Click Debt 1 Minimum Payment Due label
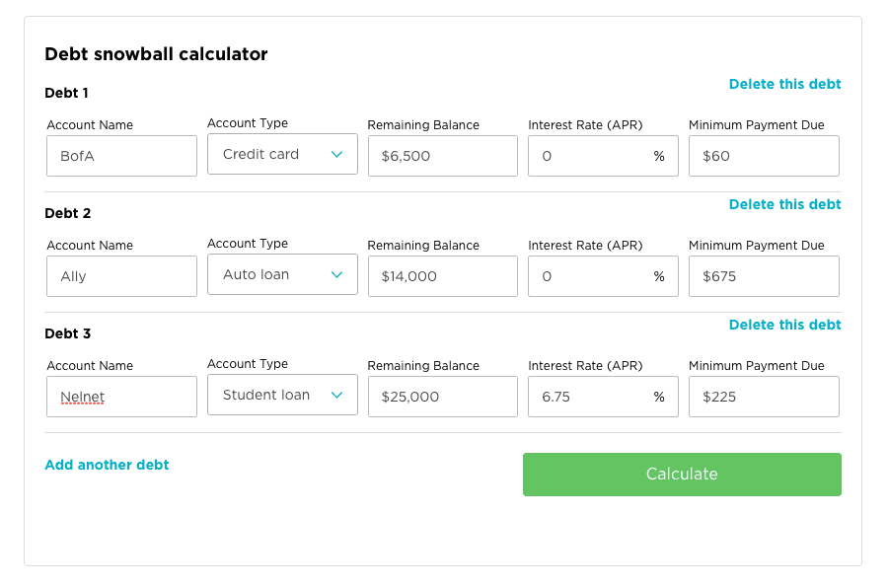Image resolution: width=888 pixels, height=588 pixels. click(756, 125)
